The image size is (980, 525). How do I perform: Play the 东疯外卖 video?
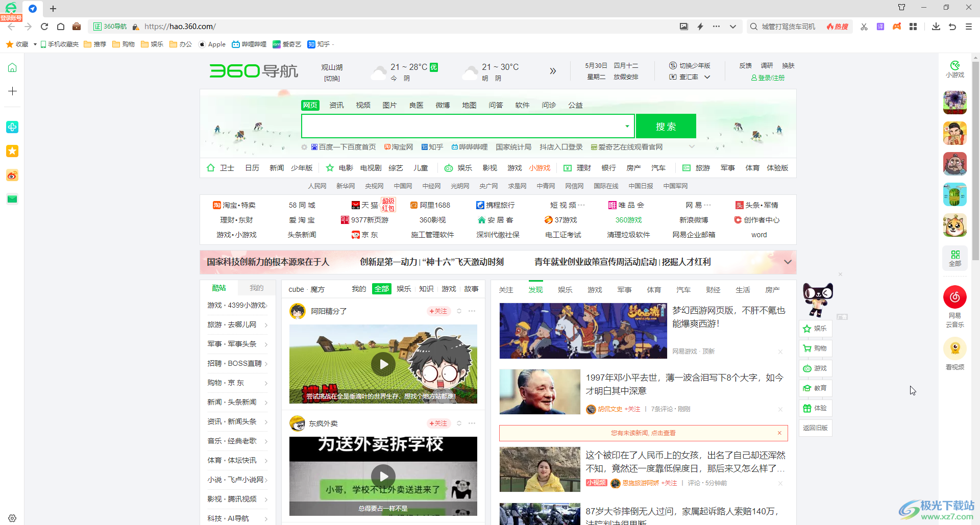point(383,476)
